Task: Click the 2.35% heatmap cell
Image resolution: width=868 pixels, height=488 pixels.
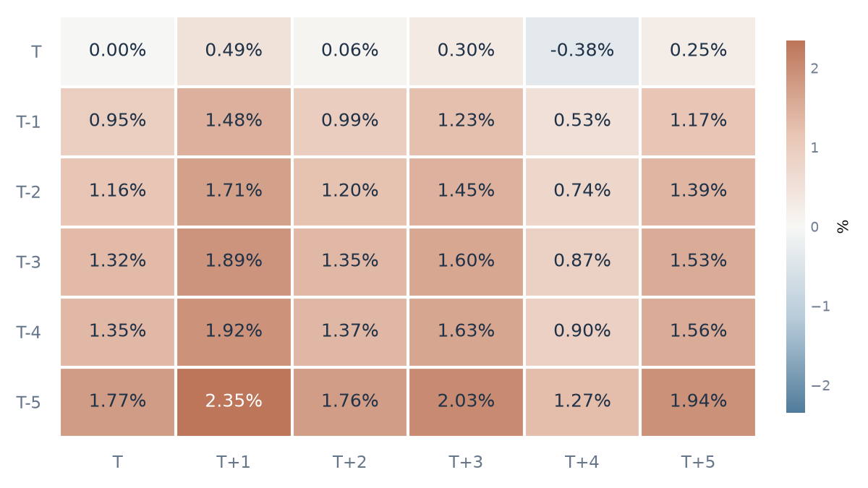Action: 234,402
